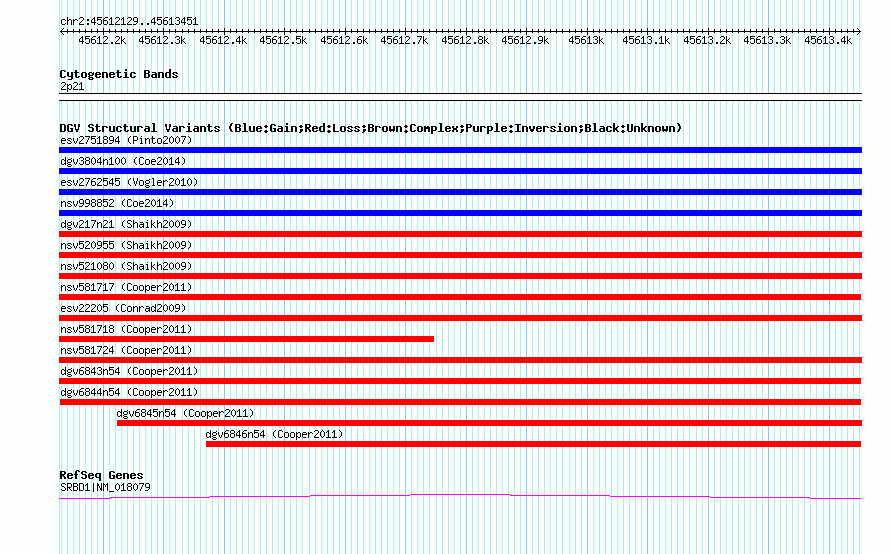Click the 45612.6k ruler position
The width and height of the screenshot is (890, 554).
click(x=344, y=40)
